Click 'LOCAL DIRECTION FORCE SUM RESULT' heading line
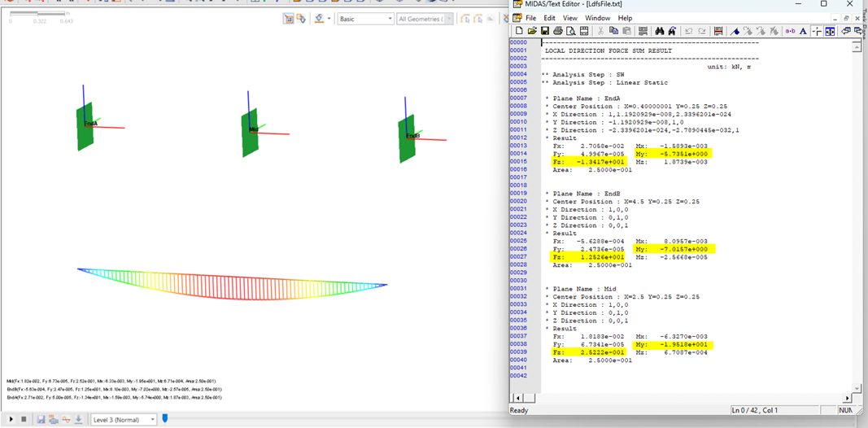The image size is (868, 428). 608,50
